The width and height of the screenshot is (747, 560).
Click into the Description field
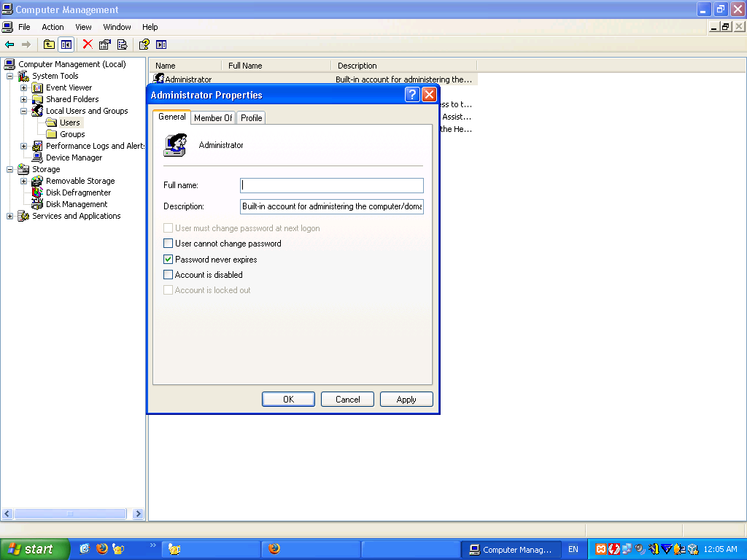tap(332, 206)
